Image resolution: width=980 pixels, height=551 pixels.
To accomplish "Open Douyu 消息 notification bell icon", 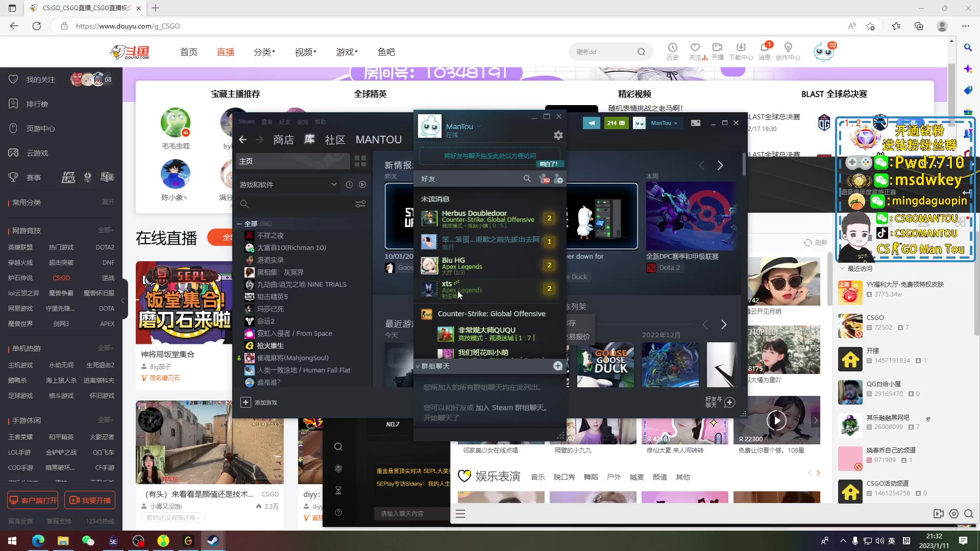I will pyautogui.click(x=765, y=47).
